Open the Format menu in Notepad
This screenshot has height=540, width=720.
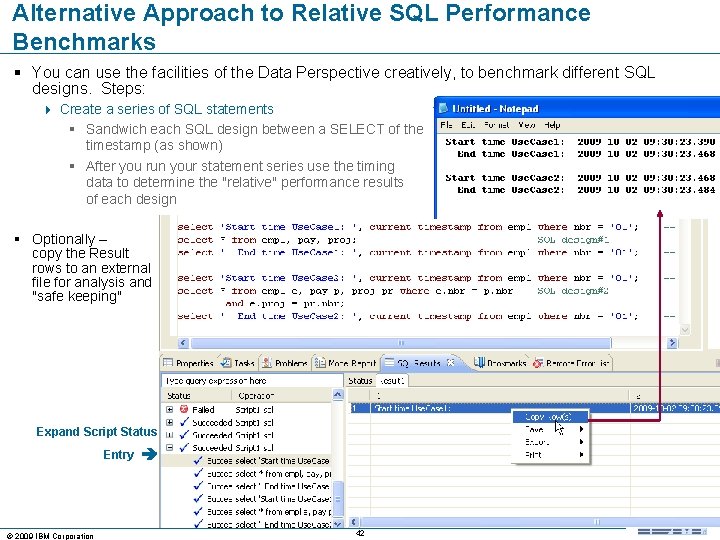click(497, 125)
